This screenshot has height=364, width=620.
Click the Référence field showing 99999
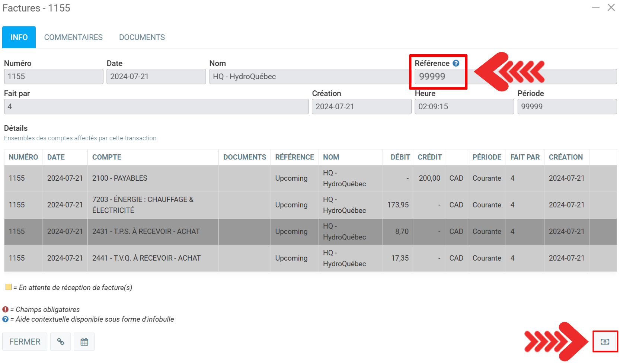[439, 77]
